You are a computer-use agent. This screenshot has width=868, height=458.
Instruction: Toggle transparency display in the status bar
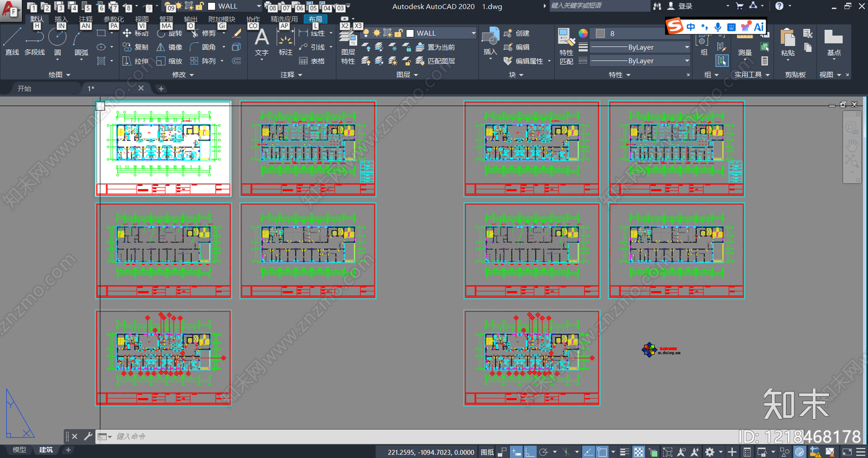(639, 452)
